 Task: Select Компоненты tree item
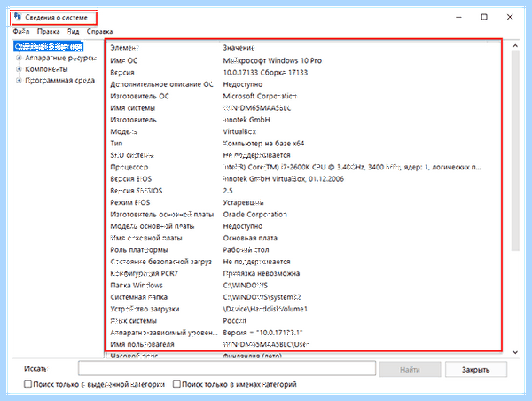[x=46, y=69]
